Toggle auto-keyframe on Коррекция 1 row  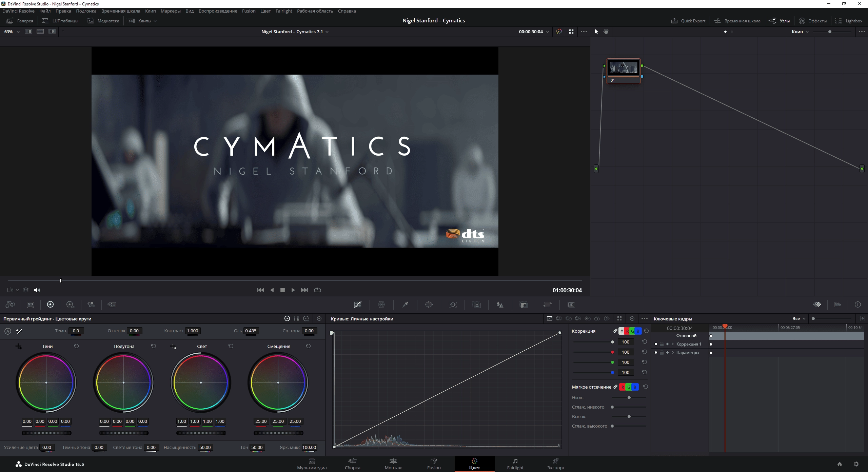pos(667,344)
